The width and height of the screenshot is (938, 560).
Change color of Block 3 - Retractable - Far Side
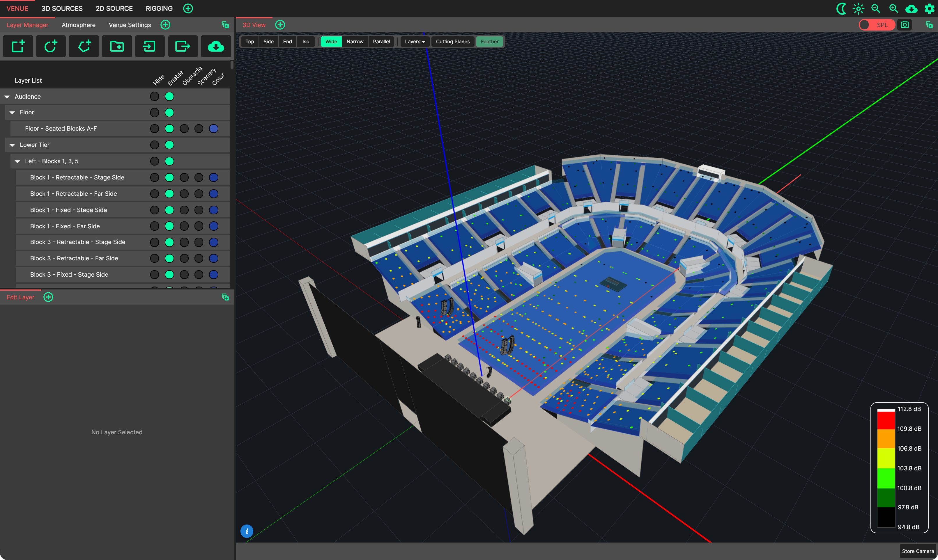pos(214,259)
